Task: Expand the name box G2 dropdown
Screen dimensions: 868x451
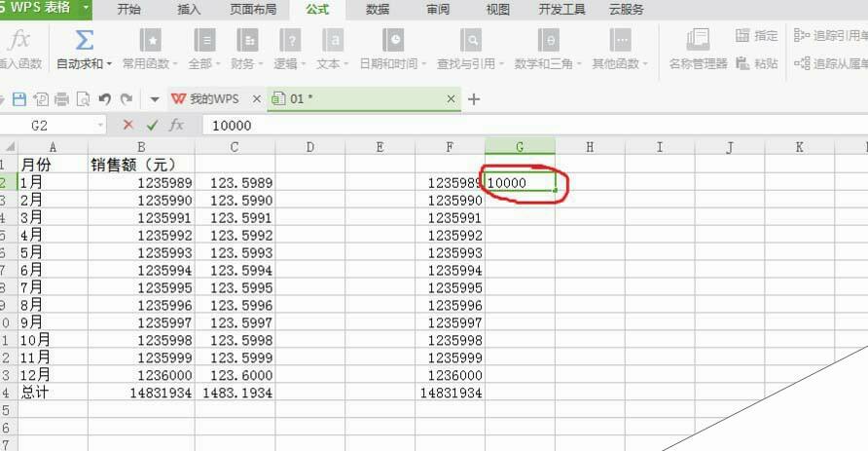Action: (x=100, y=126)
